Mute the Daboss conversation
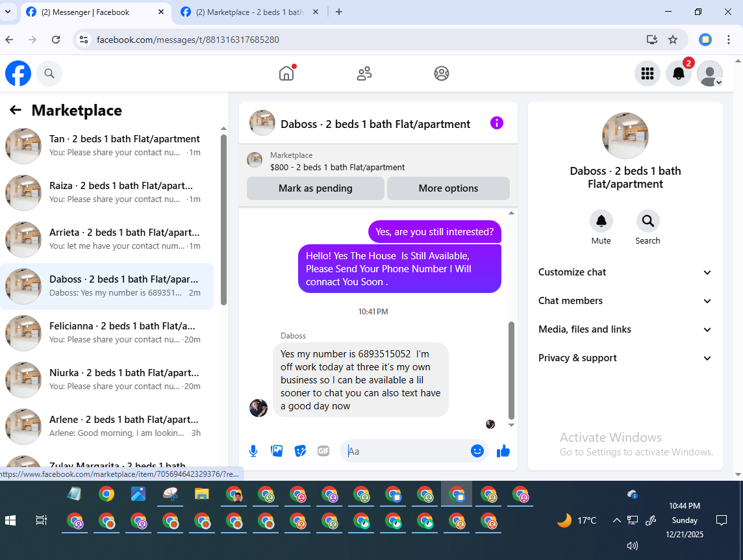The width and height of the screenshot is (743, 560). tap(601, 221)
